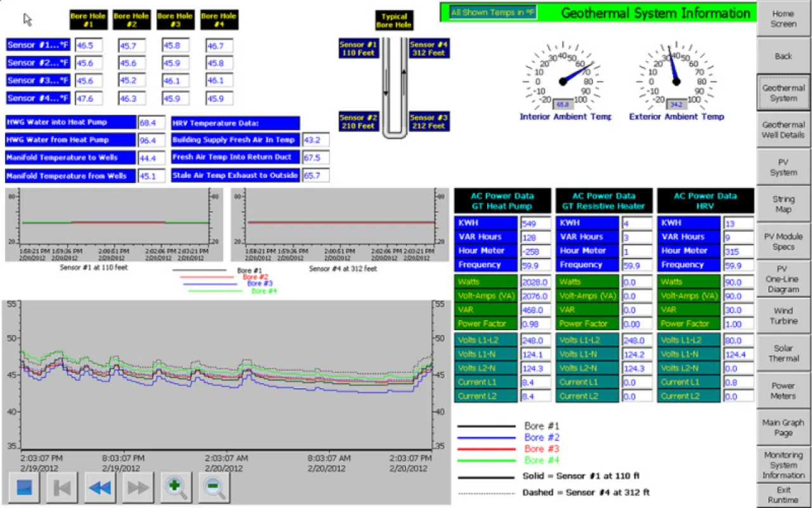The height and width of the screenshot is (508, 812).
Task: Zoom in with the plus magnifier icon
Action: click(176, 488)
